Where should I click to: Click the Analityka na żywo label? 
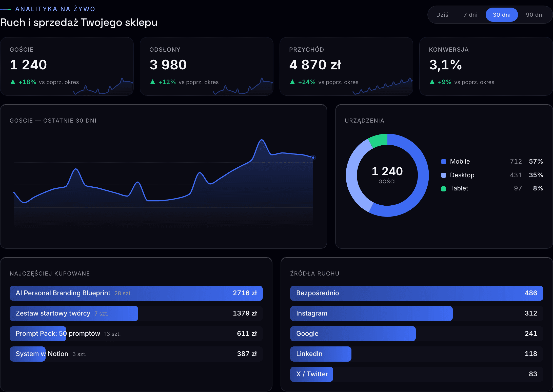pyautogui.click(x=55, y=9)
